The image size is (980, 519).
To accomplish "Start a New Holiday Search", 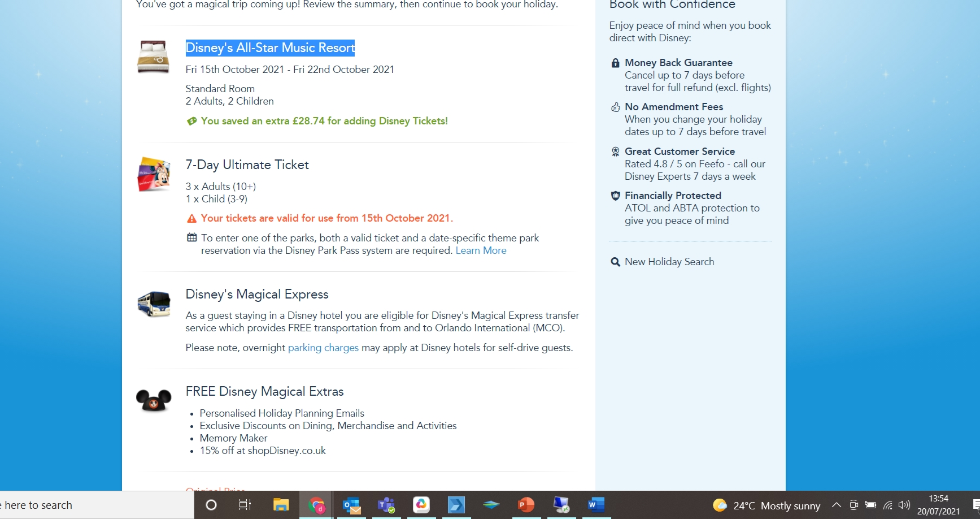I will pyautogui.click(x=669, y=262).
